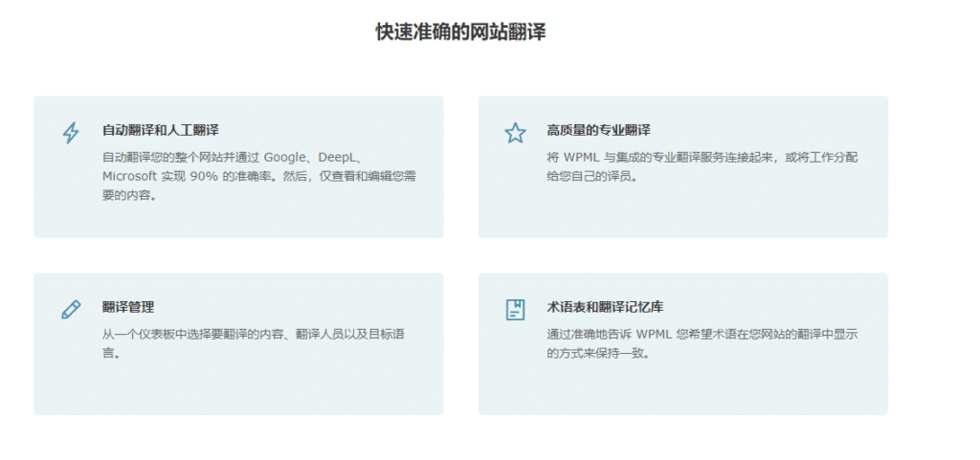The width and height of the screenshot is (980, 460).
Task: Click the description starting 将 WPML 与集成的专业翻译服务
Action: [702, 166]
